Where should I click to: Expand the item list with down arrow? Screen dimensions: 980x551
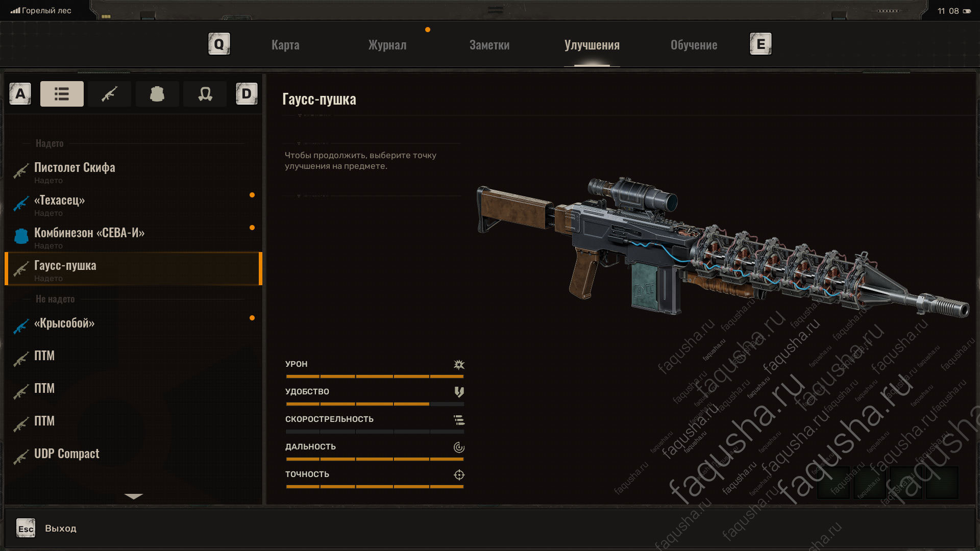[134, 496]
